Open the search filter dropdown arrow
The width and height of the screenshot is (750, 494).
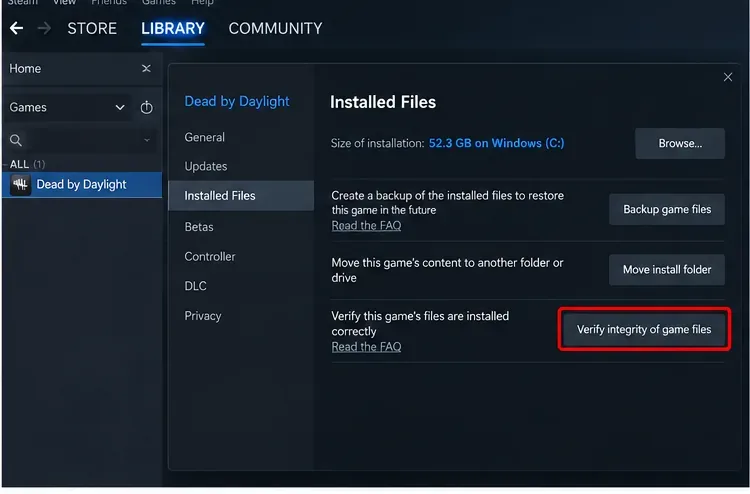147,140
